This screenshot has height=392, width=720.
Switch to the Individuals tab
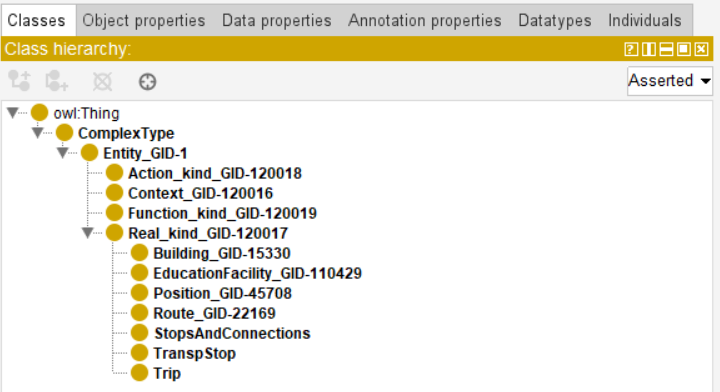pyautogui.click(x=645, y=21)
